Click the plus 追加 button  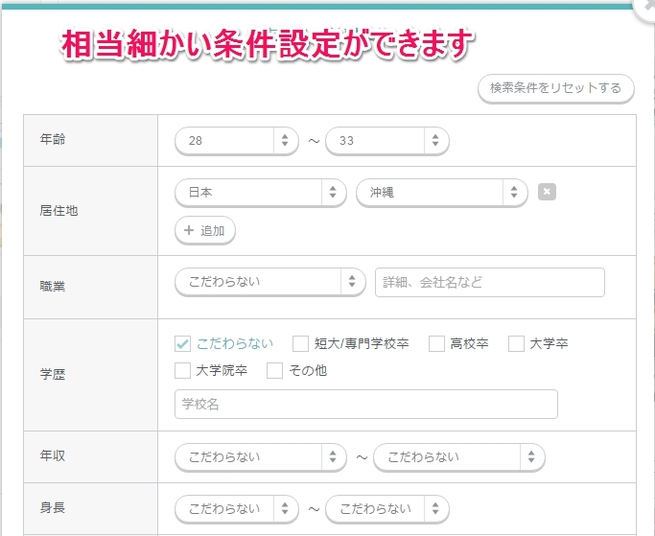[x=205, y=230]
